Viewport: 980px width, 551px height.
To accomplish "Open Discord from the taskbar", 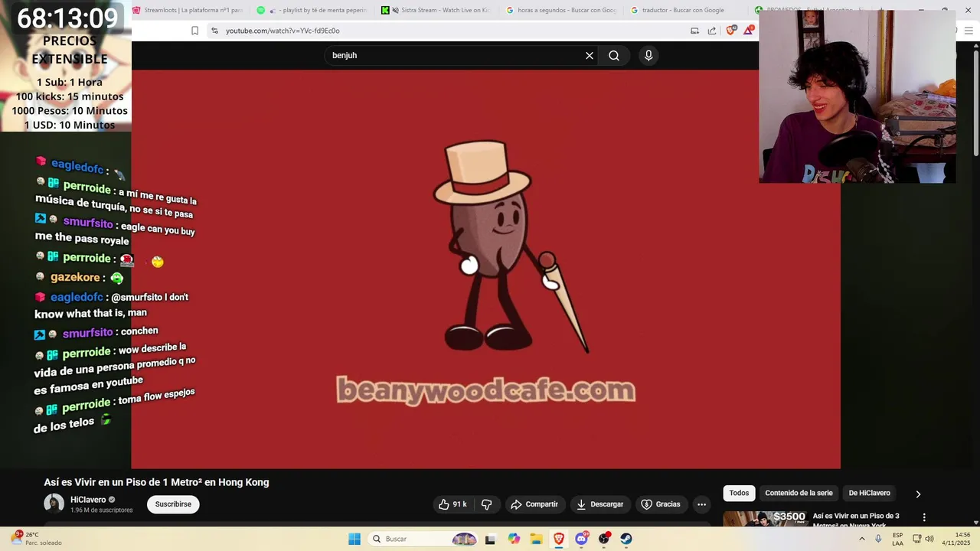I will [x=581, y=539].
